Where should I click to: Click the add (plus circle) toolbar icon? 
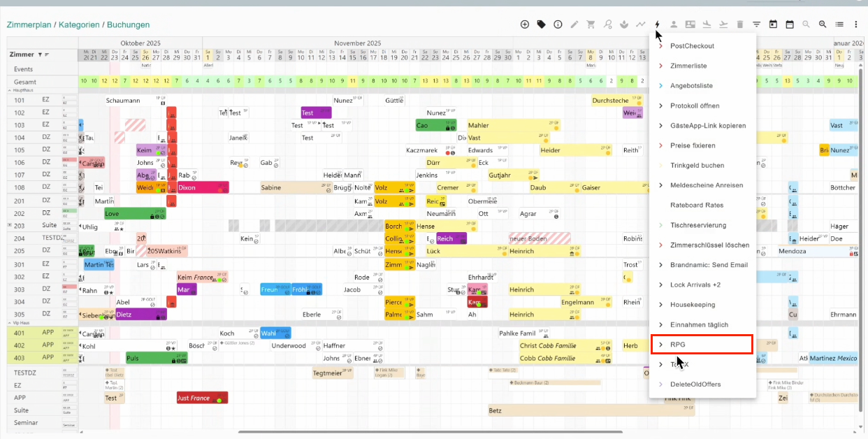pos(525,24)
